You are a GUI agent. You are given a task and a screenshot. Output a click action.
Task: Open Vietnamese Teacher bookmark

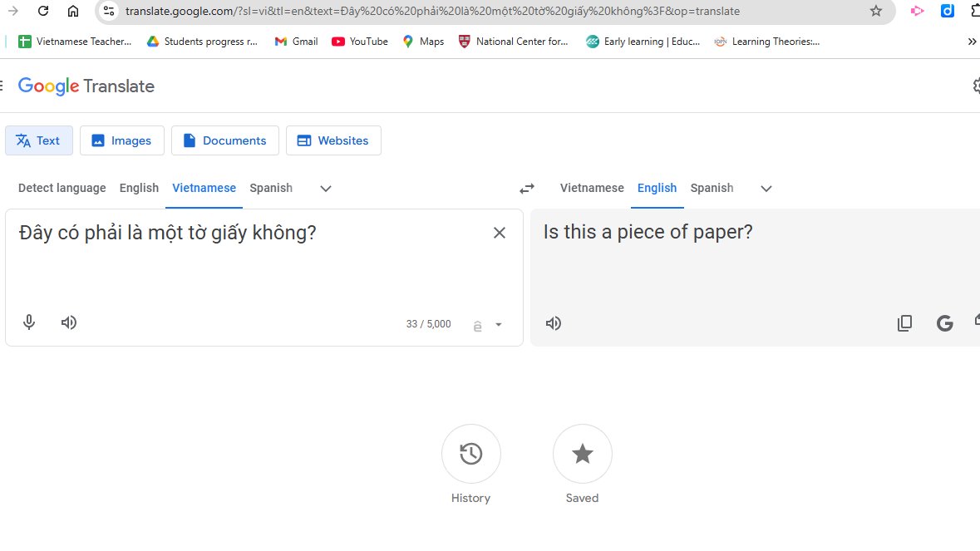(x=75, y=42)
